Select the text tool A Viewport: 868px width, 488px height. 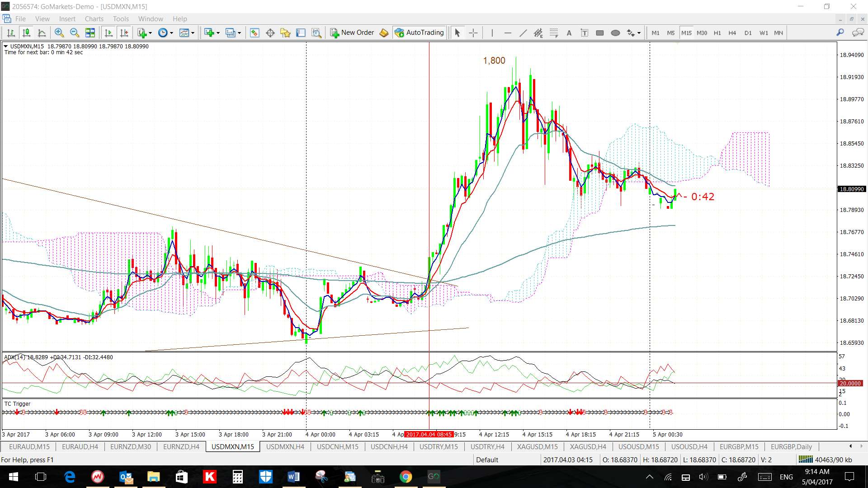point(569,33)
